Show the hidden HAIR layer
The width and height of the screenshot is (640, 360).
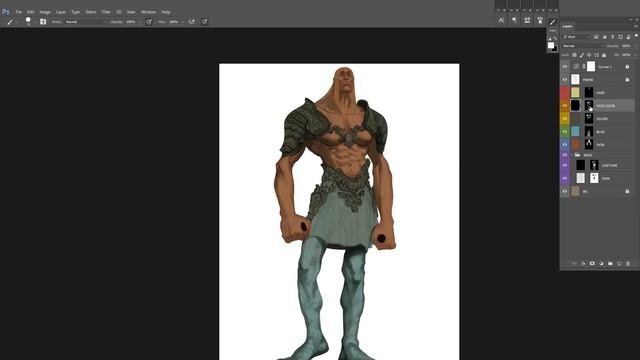(x=565, y=93)
